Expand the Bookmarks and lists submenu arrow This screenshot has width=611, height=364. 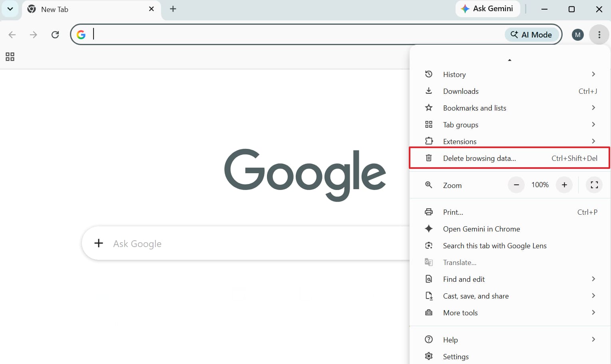pyautogui.click(x=593, y=108)
